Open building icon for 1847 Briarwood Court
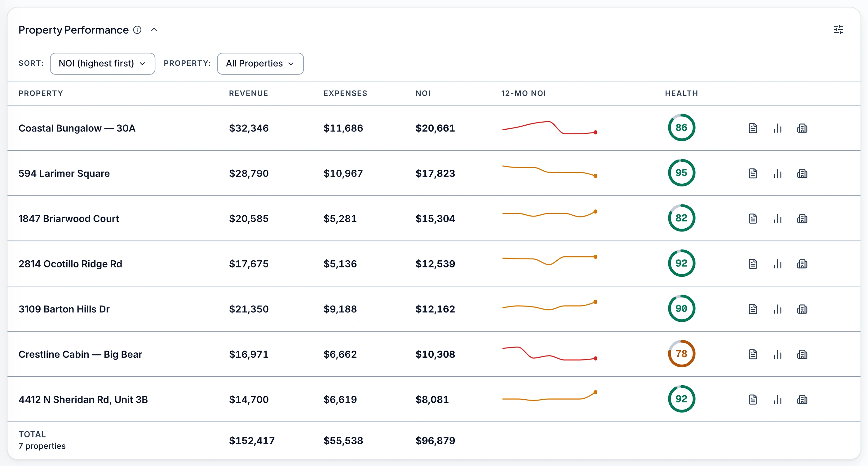 802,218
